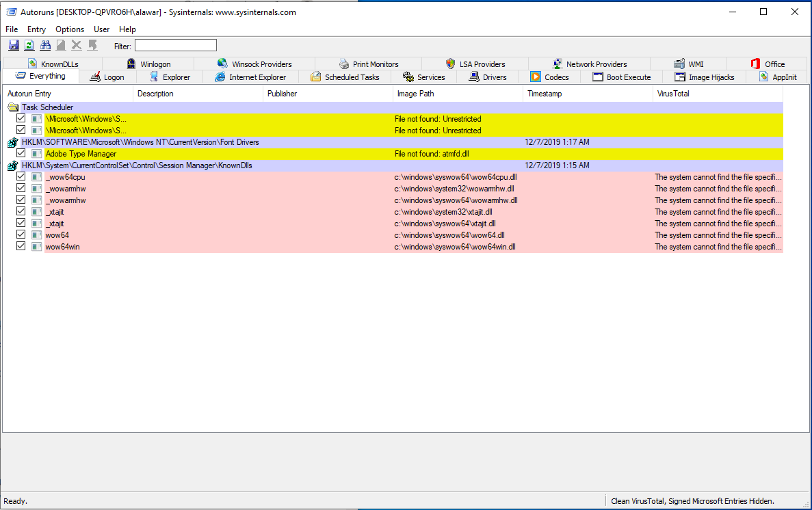Open the File menu
This screenshot has width=812, height=510.
(12, 29)
